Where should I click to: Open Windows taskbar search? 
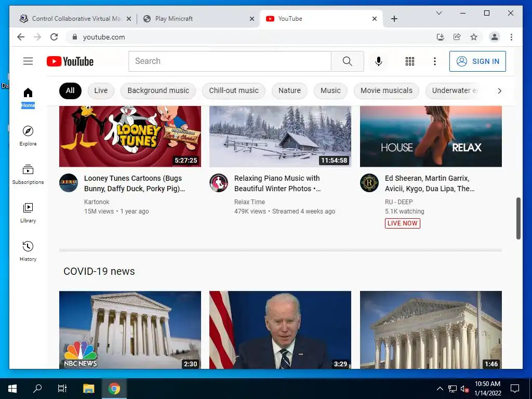[37, 389]
